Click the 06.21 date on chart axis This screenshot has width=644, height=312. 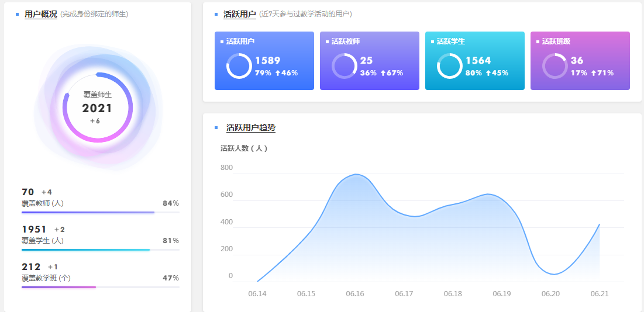[x=600, y=294]
